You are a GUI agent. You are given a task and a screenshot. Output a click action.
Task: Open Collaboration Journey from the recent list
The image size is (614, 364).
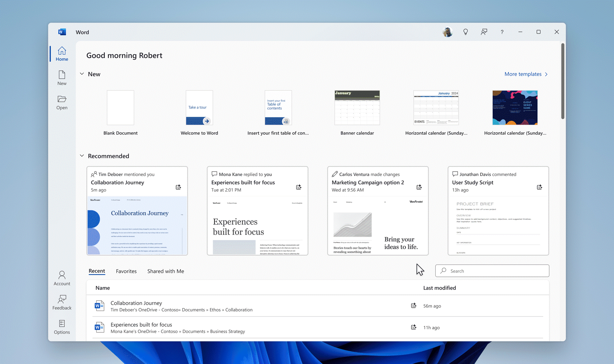pyautogui.click(x=318, y=306)
